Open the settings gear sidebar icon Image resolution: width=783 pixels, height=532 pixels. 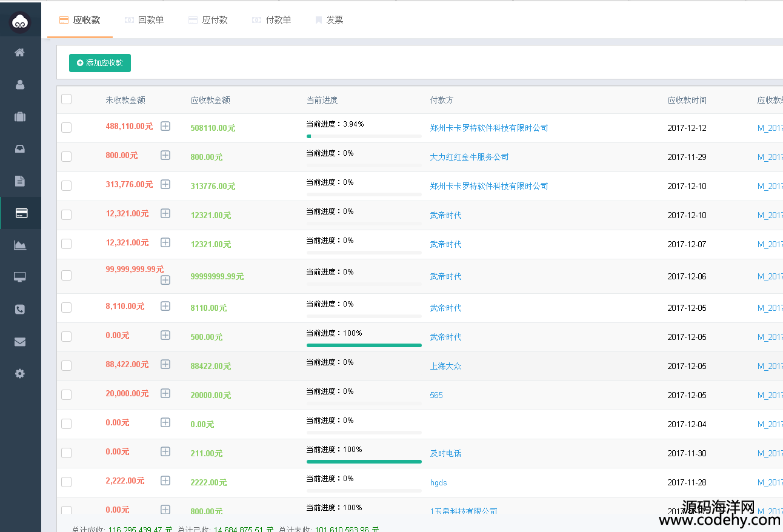20,373
